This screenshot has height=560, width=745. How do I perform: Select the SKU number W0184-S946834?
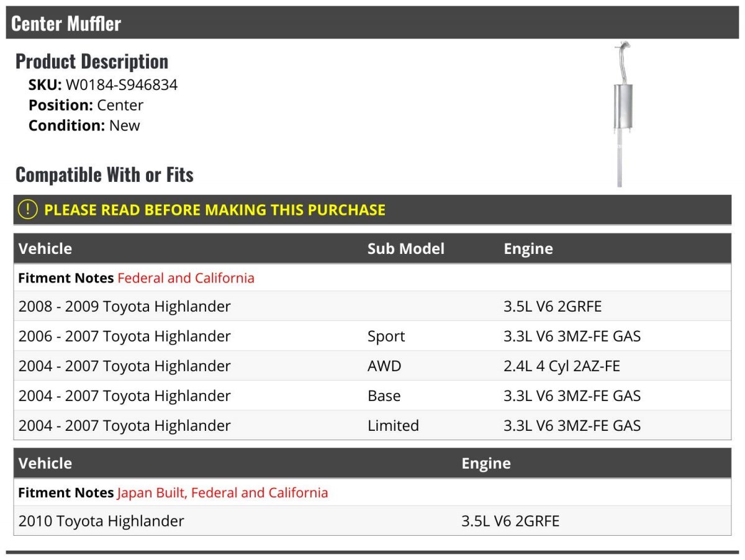(121, 85)
